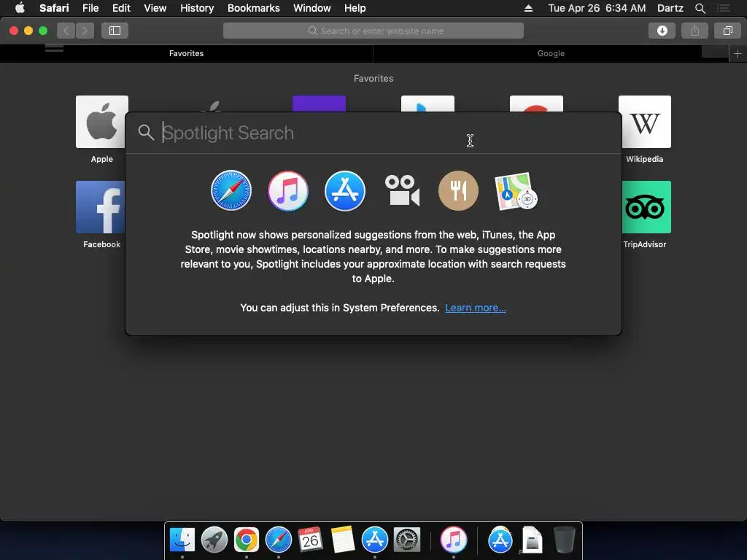Click the movie camera showtimes icon in Spotlight

pos(402,191)
